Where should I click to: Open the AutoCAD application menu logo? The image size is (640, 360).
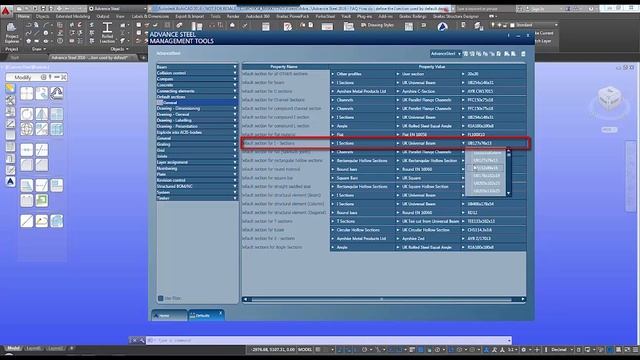point(6,11)
